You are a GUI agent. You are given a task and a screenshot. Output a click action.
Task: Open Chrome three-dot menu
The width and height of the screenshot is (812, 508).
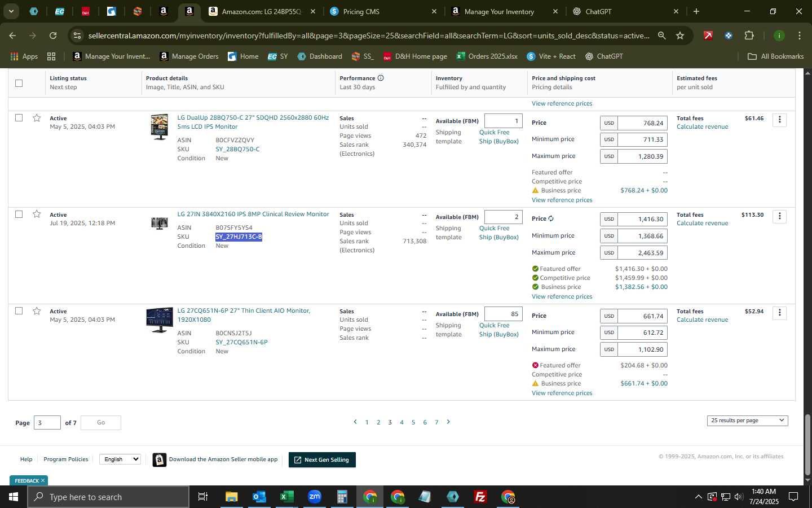800,36
